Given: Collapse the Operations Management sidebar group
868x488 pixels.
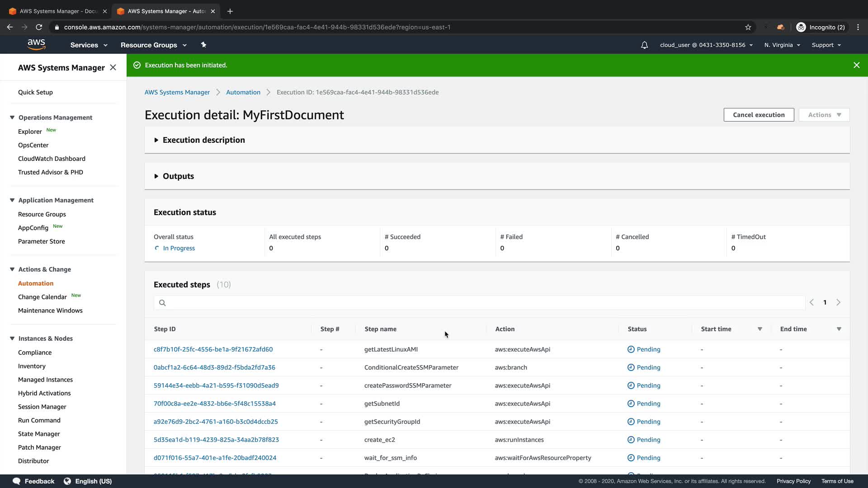Looking at the screenshot, I should click(12, 117).
